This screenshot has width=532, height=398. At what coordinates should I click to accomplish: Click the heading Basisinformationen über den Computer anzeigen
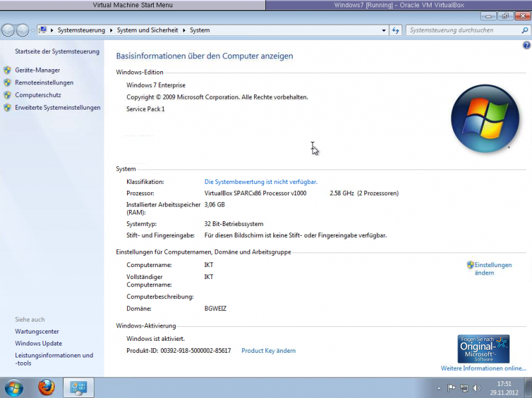[205, 56]
